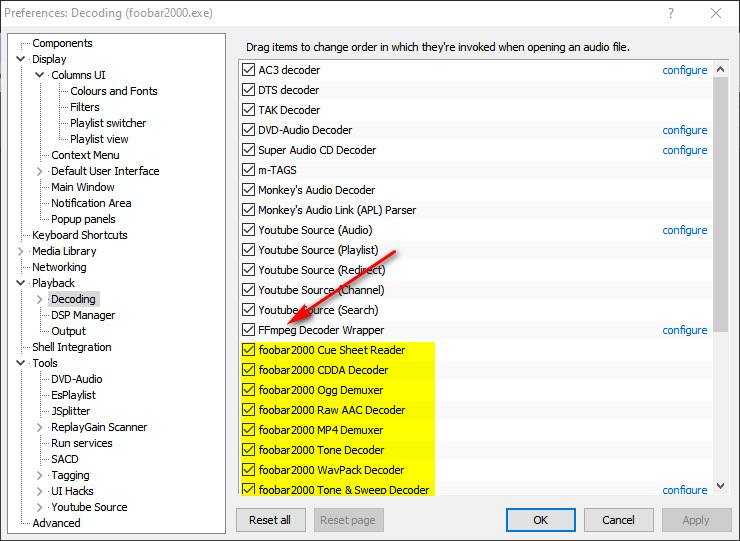This screenshot has width=740, height=541.
Task: Collapse the Display tree node
Action: (x=21, y=59)
